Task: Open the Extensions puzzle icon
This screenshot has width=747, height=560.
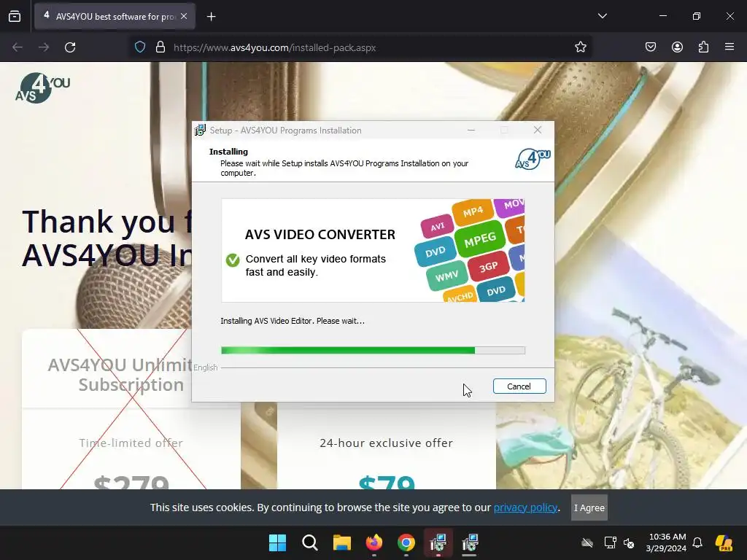Action: pyautogui.click(x=703, y=47)
